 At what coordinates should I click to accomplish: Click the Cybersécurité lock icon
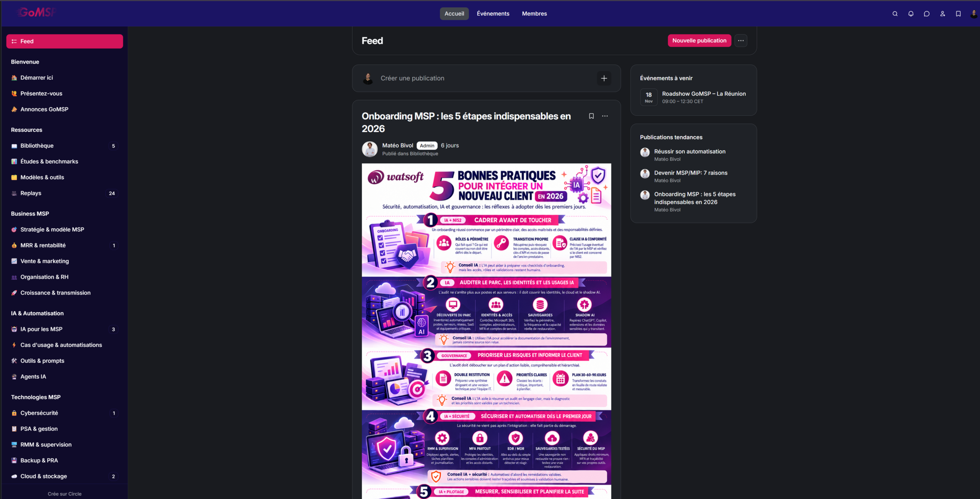pos(14,413)
